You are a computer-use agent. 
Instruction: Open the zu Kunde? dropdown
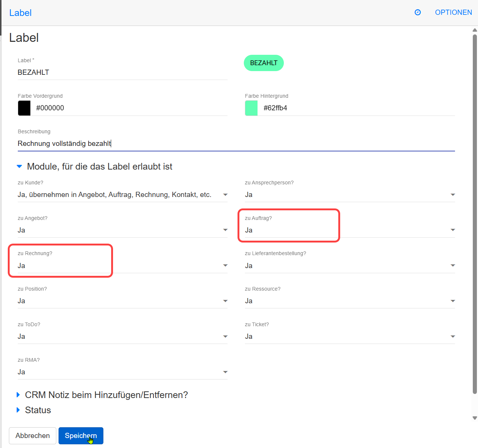coord(123,195)
